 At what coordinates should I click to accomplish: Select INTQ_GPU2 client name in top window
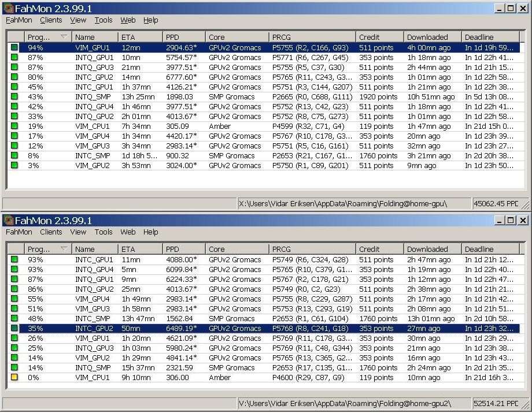pyautogui.click(x=94, y=116)
